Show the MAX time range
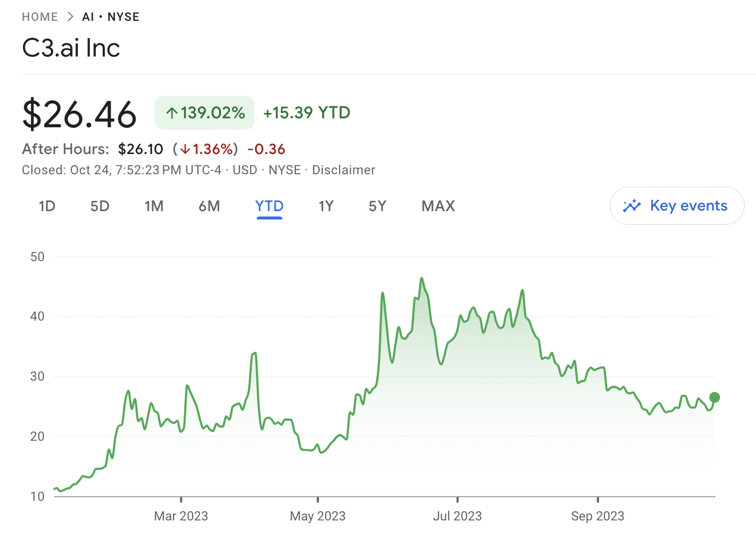Image resolution: width=756 pixels, height=546 pixels. click(438, 206)
